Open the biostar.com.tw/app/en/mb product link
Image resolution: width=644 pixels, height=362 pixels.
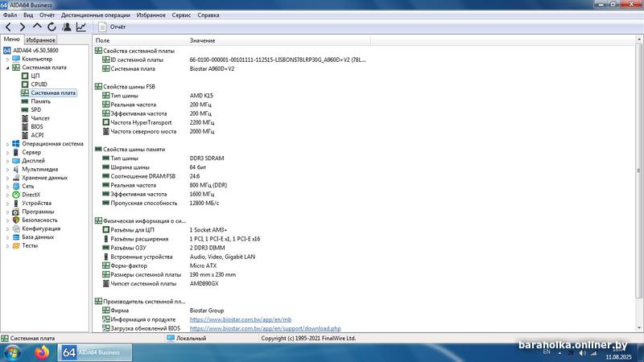[240, 319]
